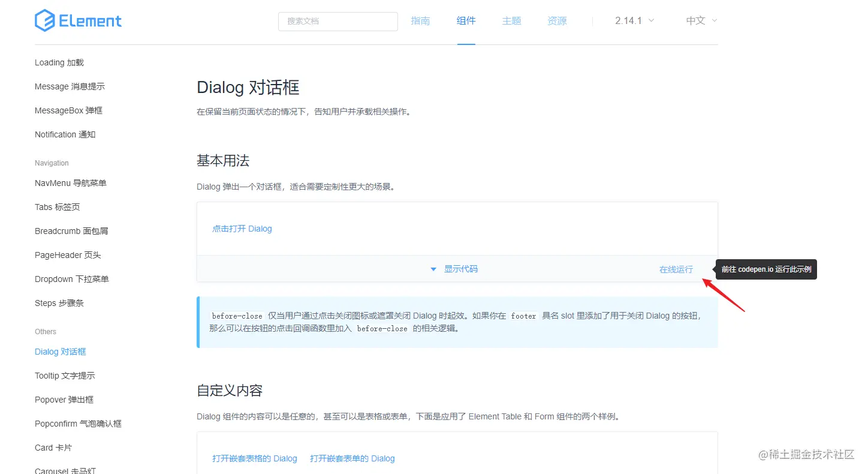This screenshot has height=474, width=868.
Task: Go to MessageBox 弹框 page
Action: click(68, 110)
